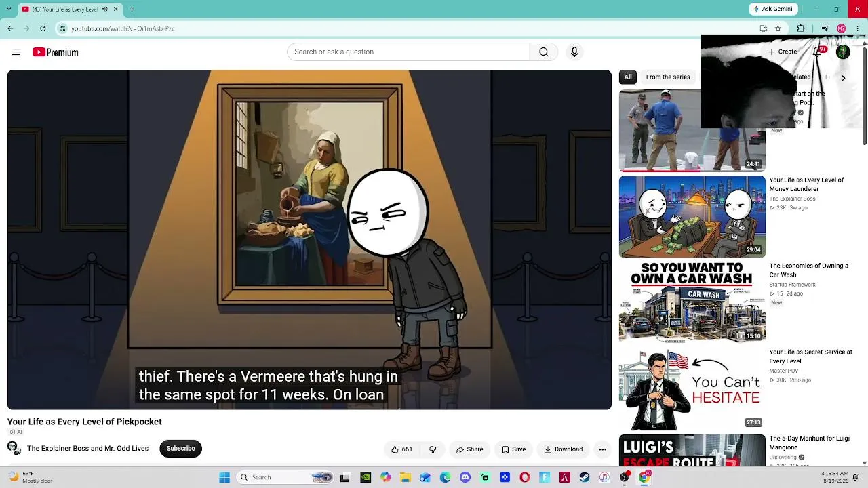Close the Your Life as Every Level tab
The image size is (868, 488).
click(115, 9)
